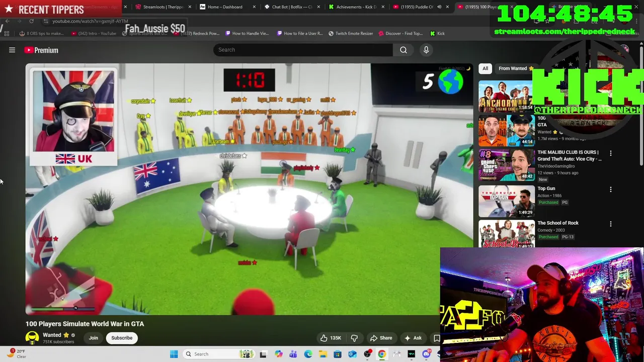Open Task View on the taskbar
The image size is (644, 362).
(263, 354)
